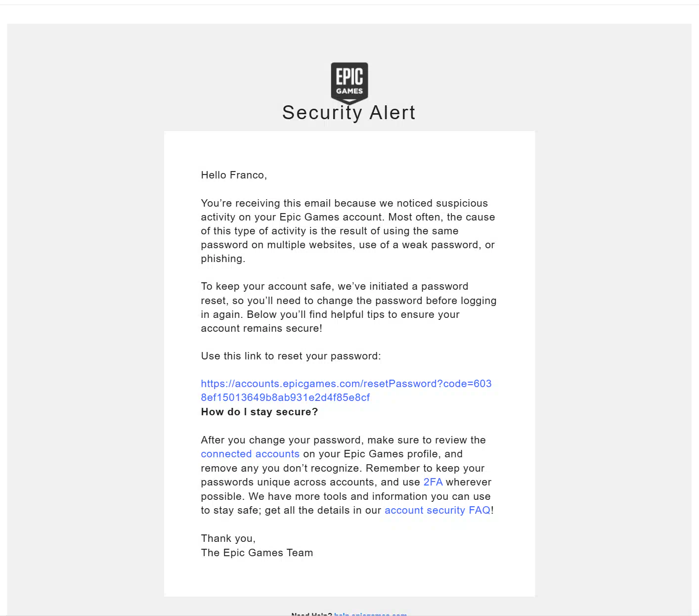The height and width of the screenshot is (616, 699).
Task: Click the "Hello Franco," greeting
Action: click(233, 175)
